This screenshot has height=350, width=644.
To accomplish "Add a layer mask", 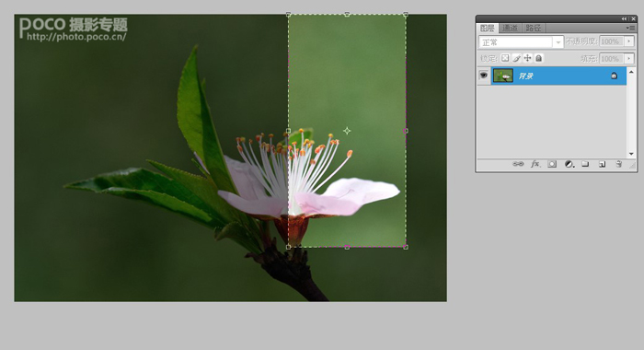I will tap(552, 164).
